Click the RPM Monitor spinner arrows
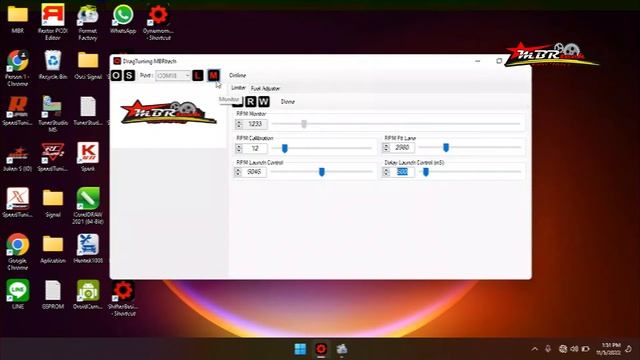Image resolution: width=640 pixels, height=360 pixels. pos(239,124)
